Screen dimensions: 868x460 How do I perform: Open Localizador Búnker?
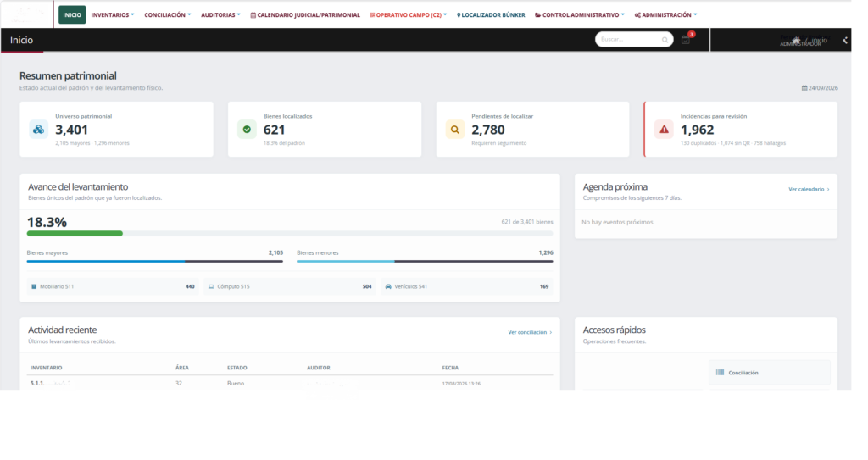pyautogui.click(x=491, y=15)
